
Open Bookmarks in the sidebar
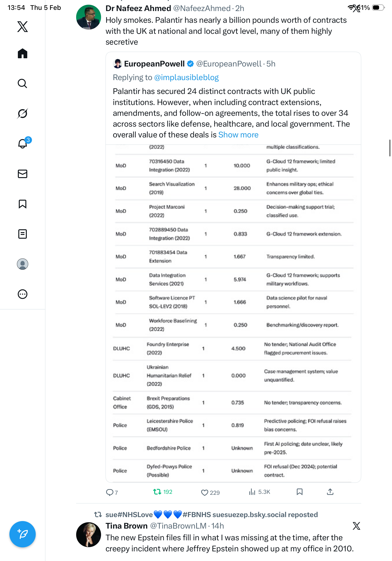tap(23, 204)
